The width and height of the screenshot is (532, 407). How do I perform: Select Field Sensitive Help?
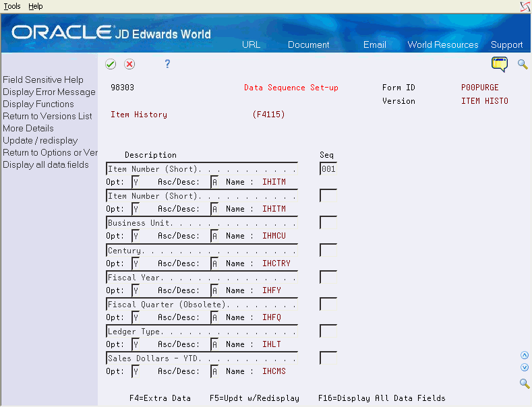click(x=43, y=80)
